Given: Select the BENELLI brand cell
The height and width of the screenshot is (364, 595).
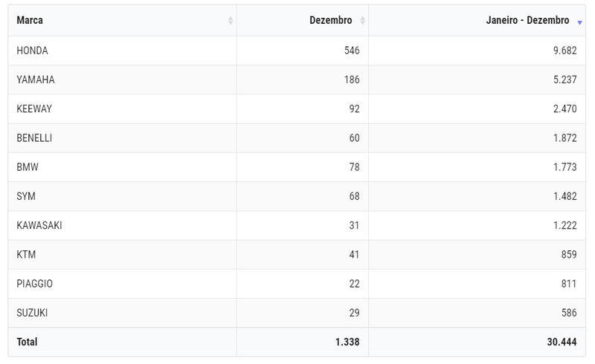Looking at the screenshot, I should tap(34, 138).
